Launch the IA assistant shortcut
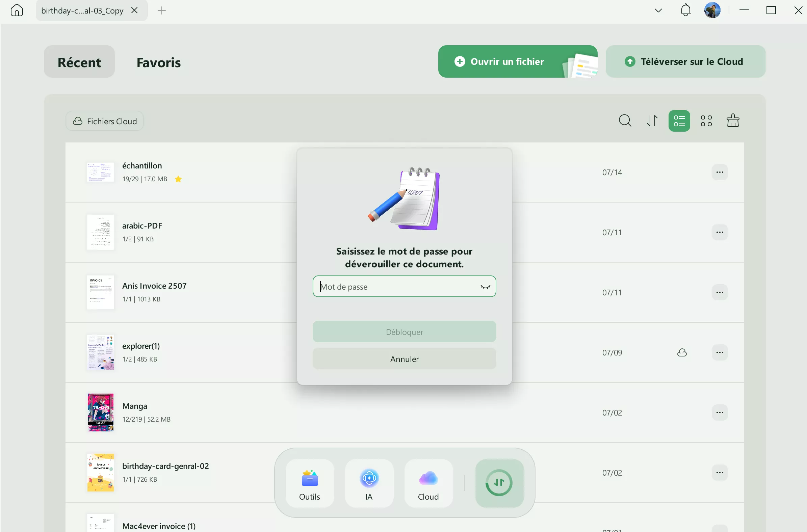 369,483
